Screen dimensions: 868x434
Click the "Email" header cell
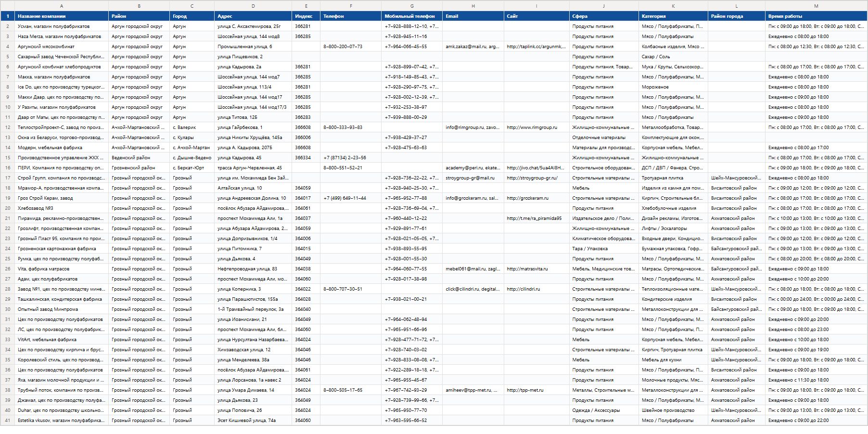coord(473,16)
